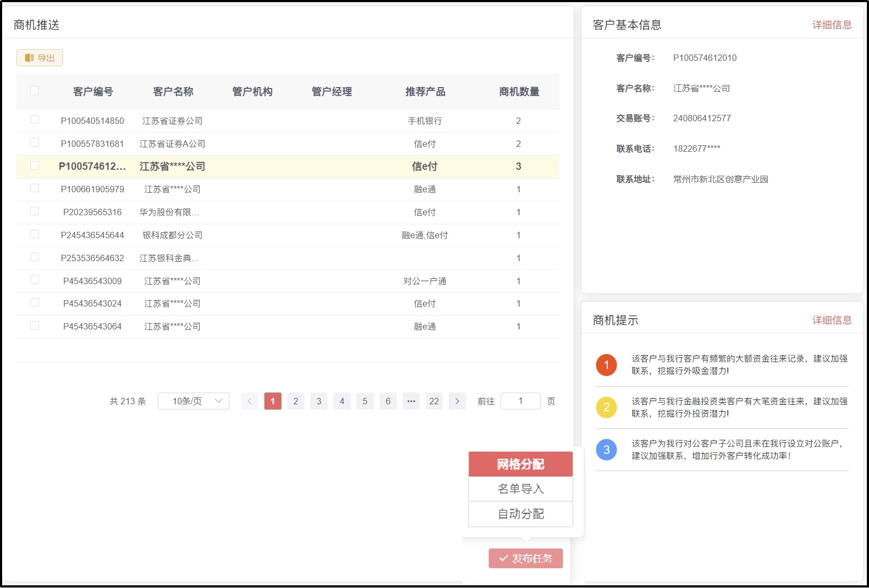The height and width of the screenshot is (588, 869).
Task: Select the 江苏省证券A公司 name cell
Action: coord(173,144)
